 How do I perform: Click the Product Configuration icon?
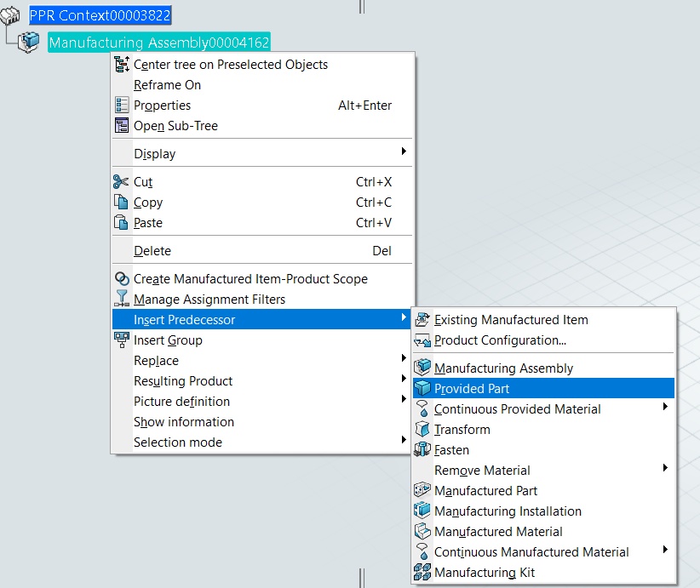(x=422, y=340)
